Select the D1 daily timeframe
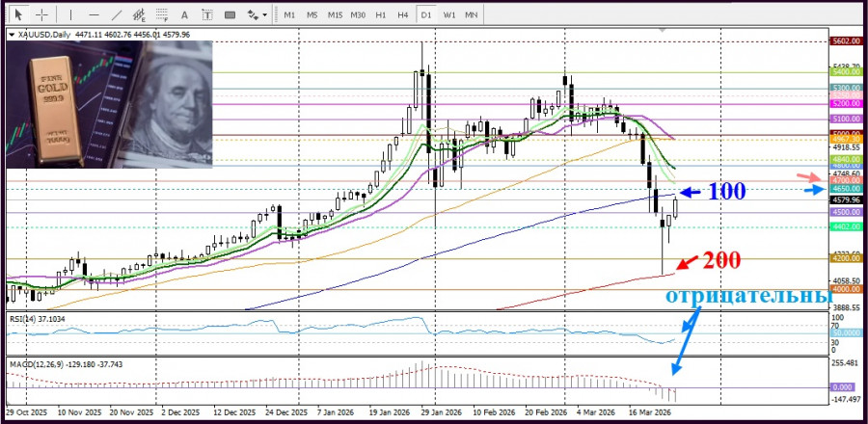Image resolution: width=868 pixels, height=424 pixels. 425,15
